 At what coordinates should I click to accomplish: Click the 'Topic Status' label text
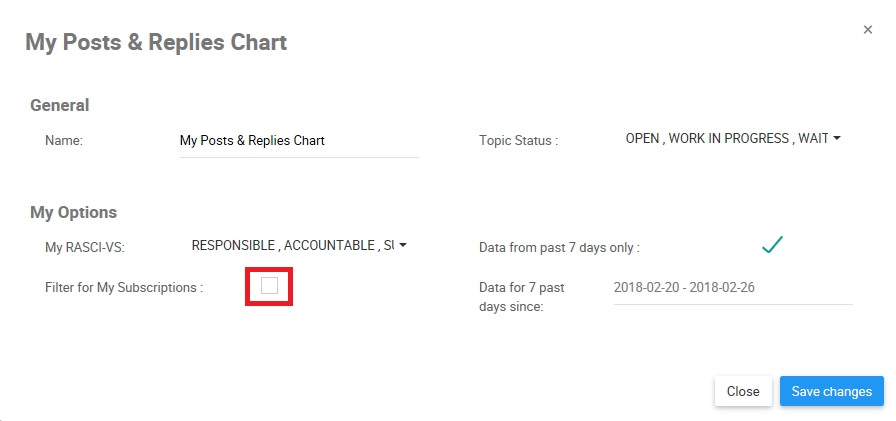pyautogui.click(x=518, y=141)
